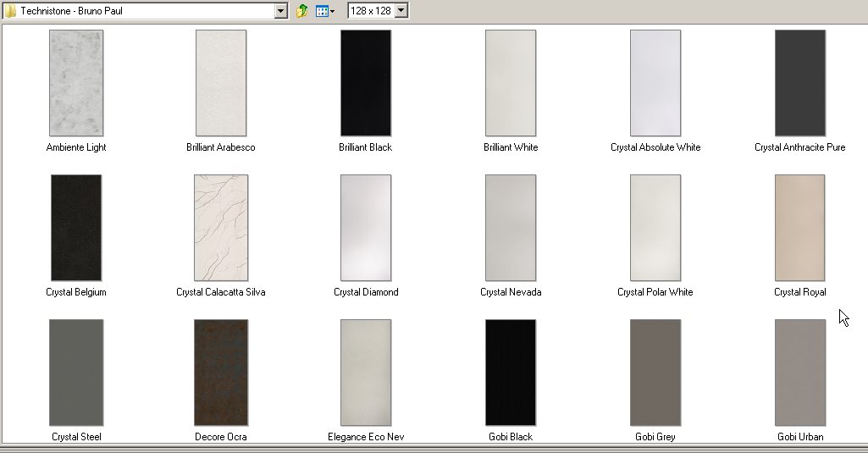This screenshot has width=868, height=453.
Task: Click the folder icon beside Technistone - Bruno Paul
Action: tap(10, 10)
